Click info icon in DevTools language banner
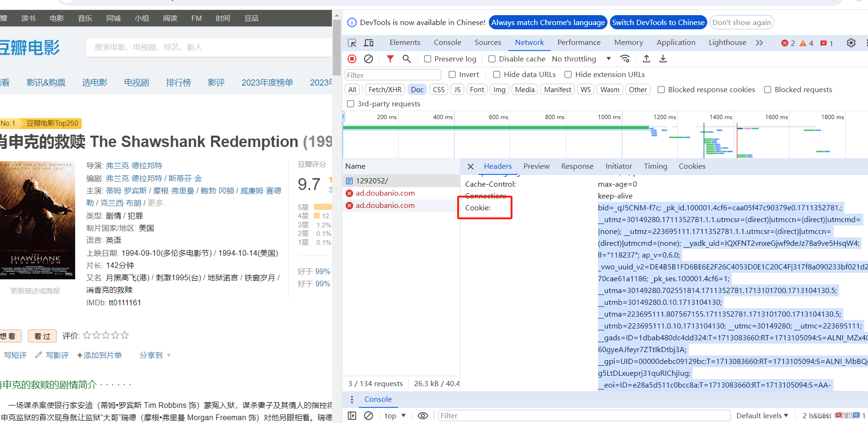The image size is (868, 423). point(352,22)
